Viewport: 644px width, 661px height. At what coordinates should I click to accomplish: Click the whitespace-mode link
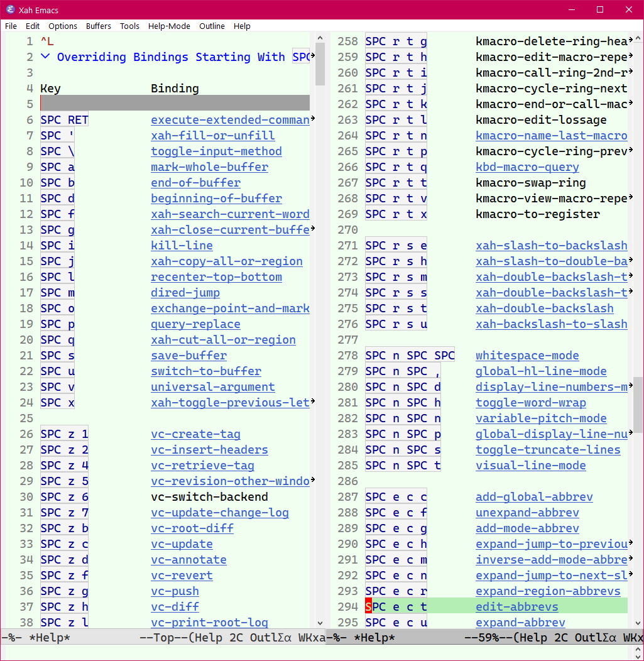click(527, 356)
